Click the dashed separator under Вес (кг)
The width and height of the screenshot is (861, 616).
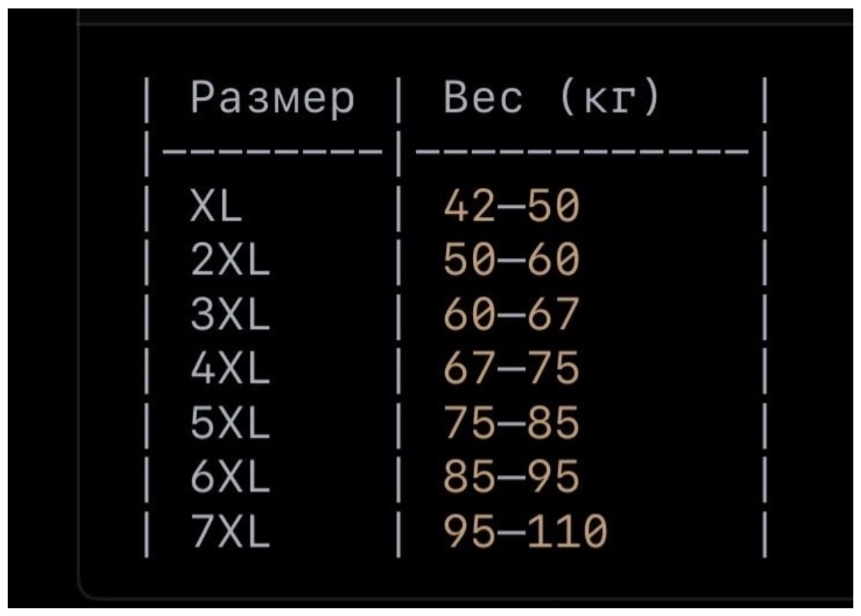tap(582, 150)
